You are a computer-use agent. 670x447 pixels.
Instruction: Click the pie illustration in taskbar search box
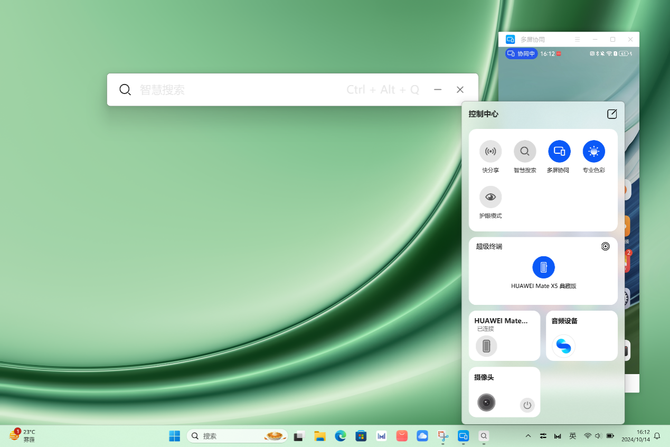(x=274, y=435)
